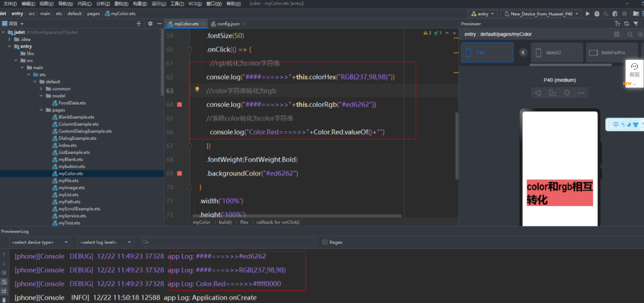This screenshot has width=644, height=303.
Task: Click the PreviewerLog search field
Action: pos(228,242)
